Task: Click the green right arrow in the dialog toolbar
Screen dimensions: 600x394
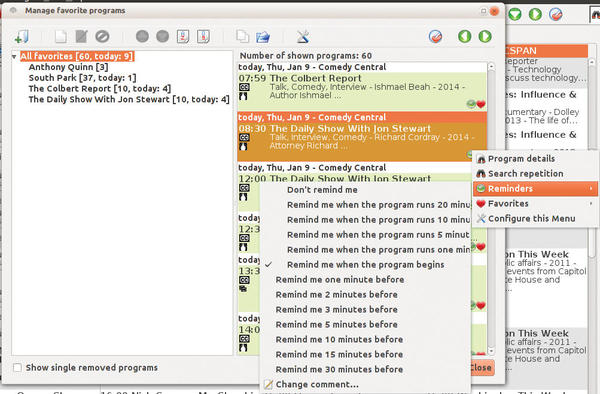Action: tap(485, 37)
